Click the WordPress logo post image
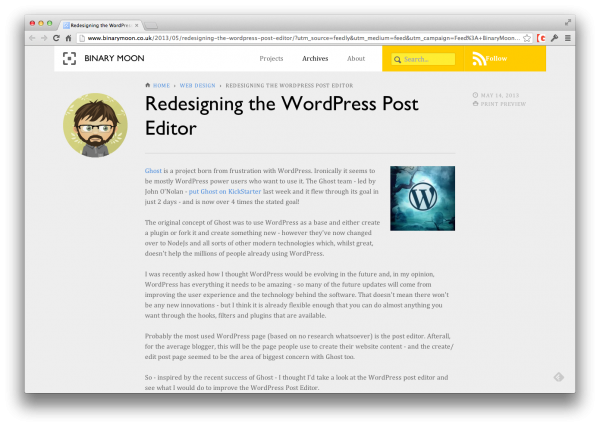Screen dimensions: 600x427 coord(422,198)
